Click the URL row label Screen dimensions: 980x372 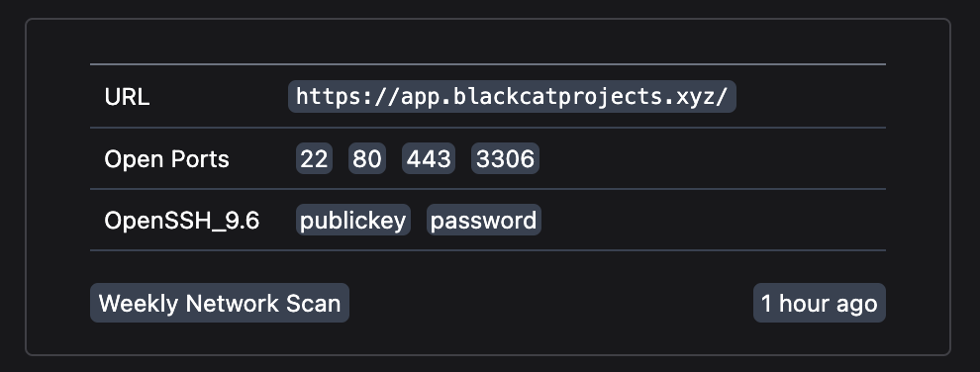[x=127, y=97]
